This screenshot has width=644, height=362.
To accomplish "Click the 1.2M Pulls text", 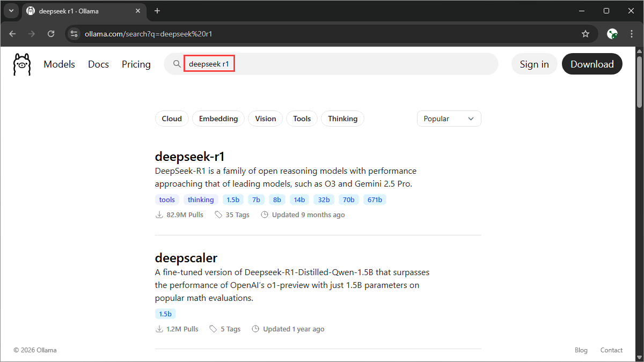I will (182, 329).
